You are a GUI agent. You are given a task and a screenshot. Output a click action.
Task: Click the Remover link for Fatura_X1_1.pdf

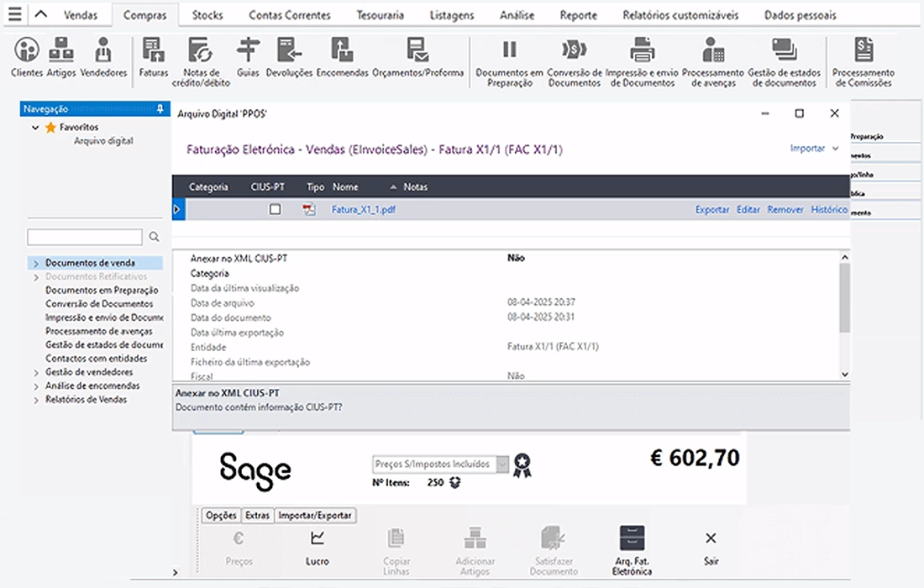click(785, 210)
